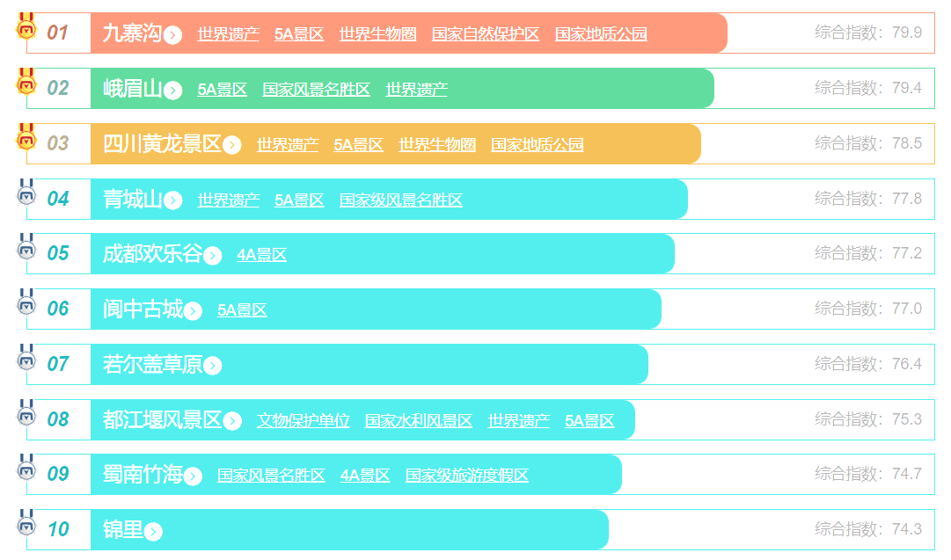Click the orange index bar for 九寨沟
Screen dimensions: 951x560
coord(686,33)
